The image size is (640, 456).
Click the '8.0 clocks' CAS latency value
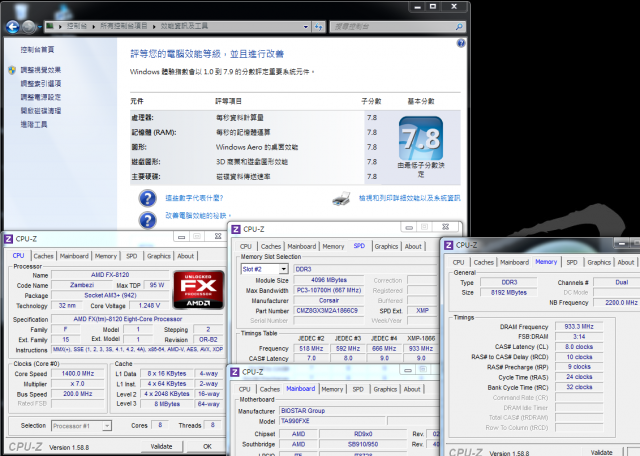click(x=579, y=347)
